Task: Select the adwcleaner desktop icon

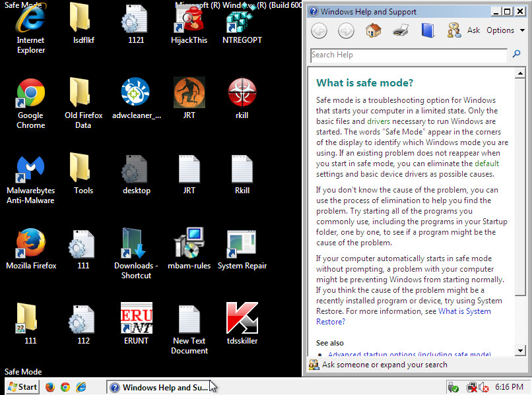Action: click(136, 93)
